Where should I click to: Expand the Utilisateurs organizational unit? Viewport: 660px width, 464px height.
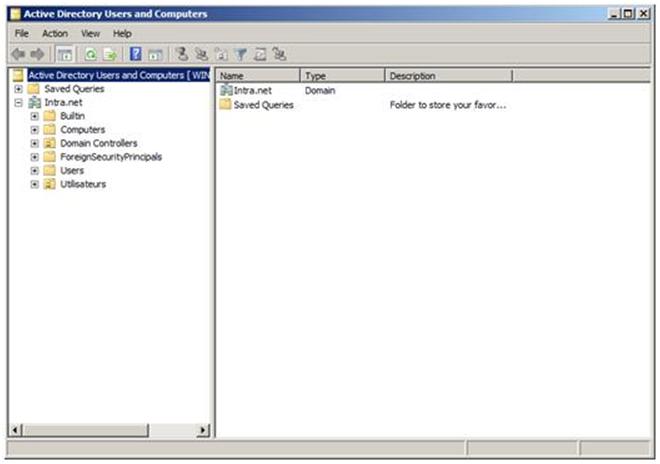(x=35, y=184)
